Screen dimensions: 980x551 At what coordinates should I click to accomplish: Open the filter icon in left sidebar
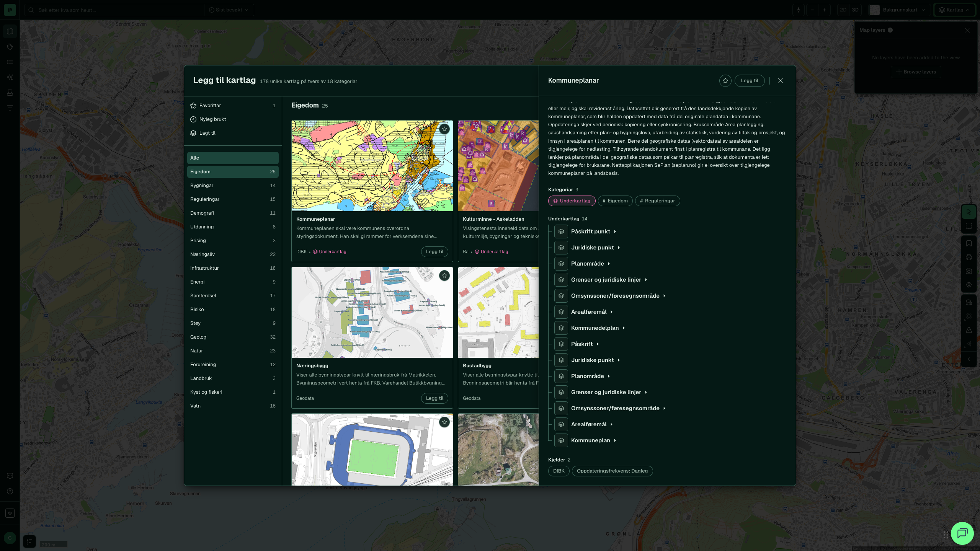click(x=10, y=108)
